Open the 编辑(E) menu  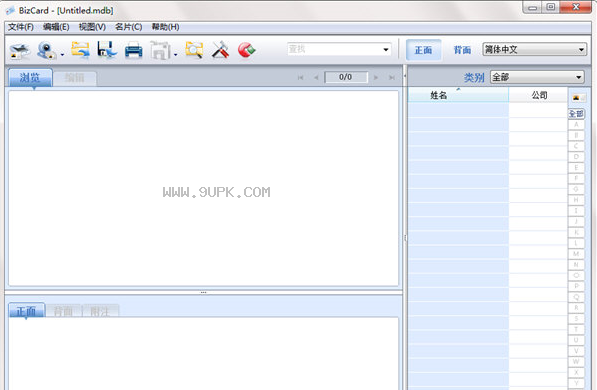tap(56, 27)
